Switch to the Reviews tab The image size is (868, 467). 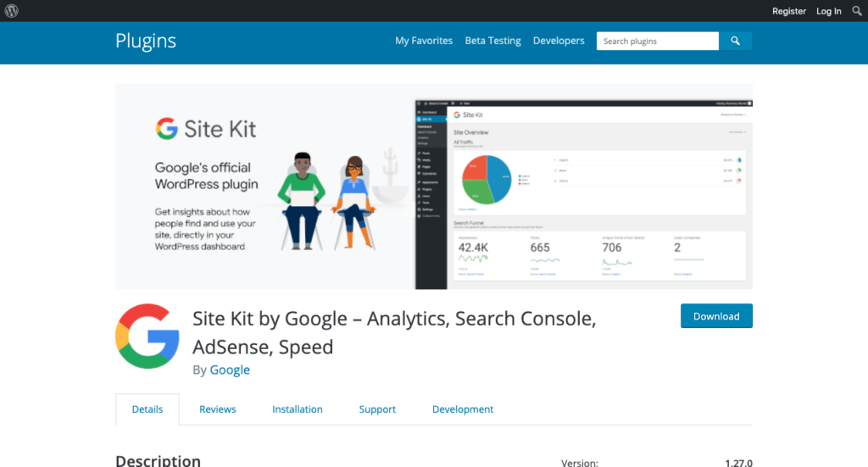[x=218, y=409]
